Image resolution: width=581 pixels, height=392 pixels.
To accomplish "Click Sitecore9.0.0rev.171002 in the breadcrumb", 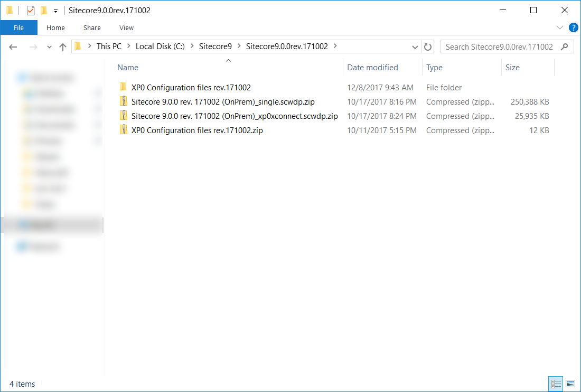I will point(287,46).
